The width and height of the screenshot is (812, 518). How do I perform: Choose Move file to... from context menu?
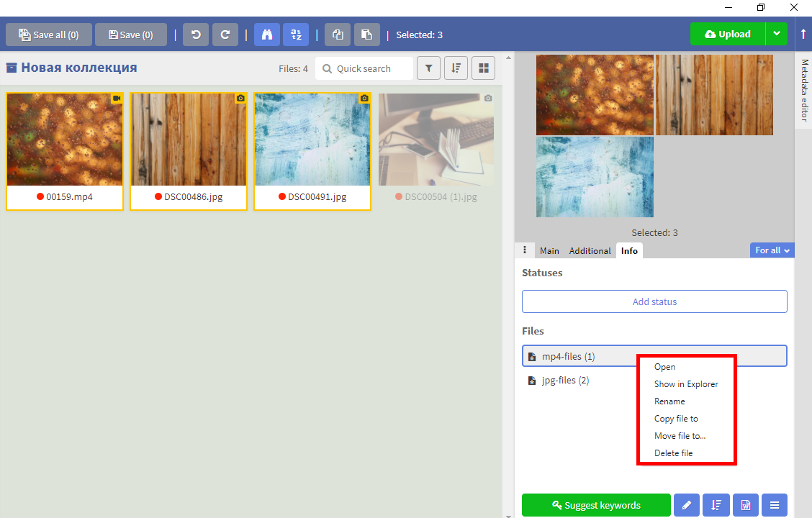click(680, 436)
